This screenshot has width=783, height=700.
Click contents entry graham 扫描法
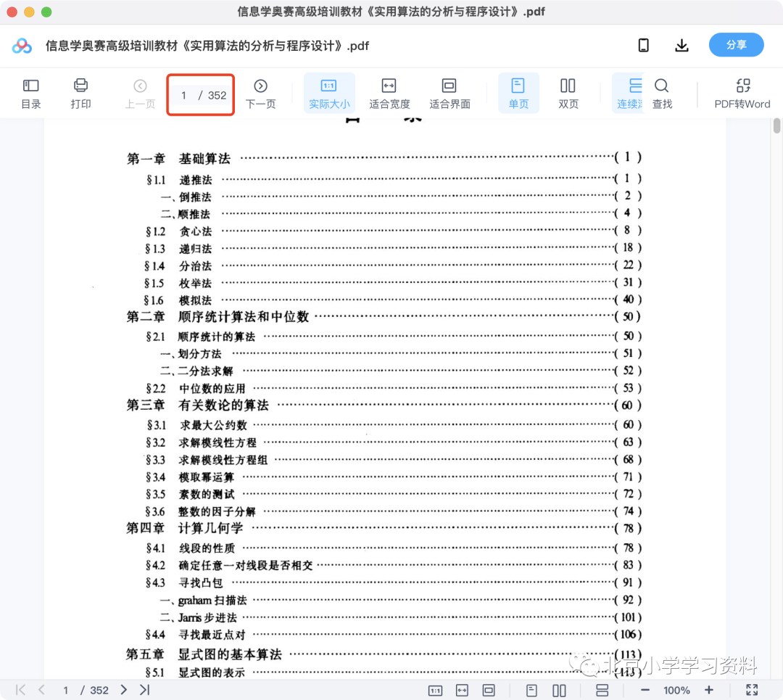400,600
